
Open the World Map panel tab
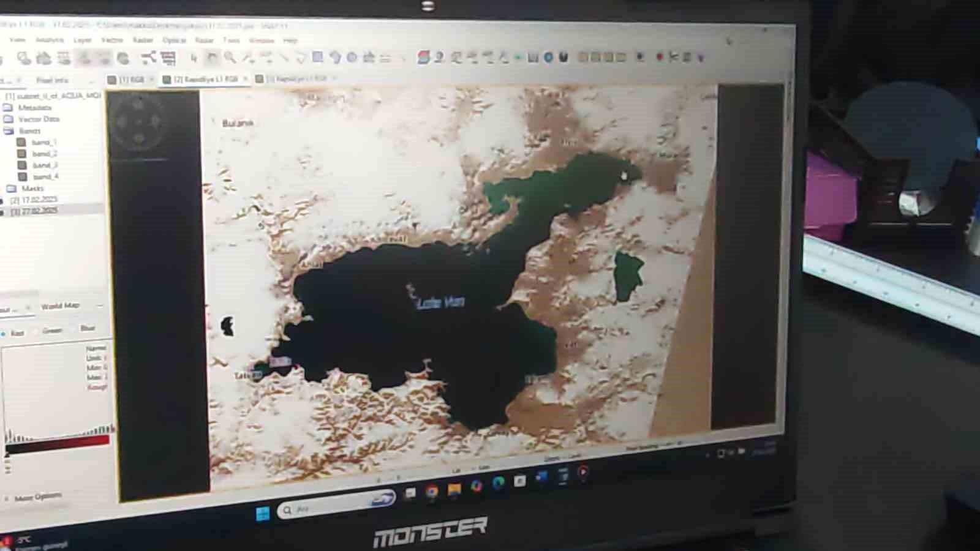tap(60, 305)
